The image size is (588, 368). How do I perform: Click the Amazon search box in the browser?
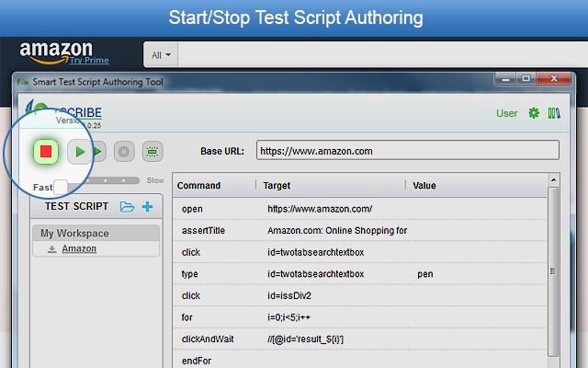382,55
